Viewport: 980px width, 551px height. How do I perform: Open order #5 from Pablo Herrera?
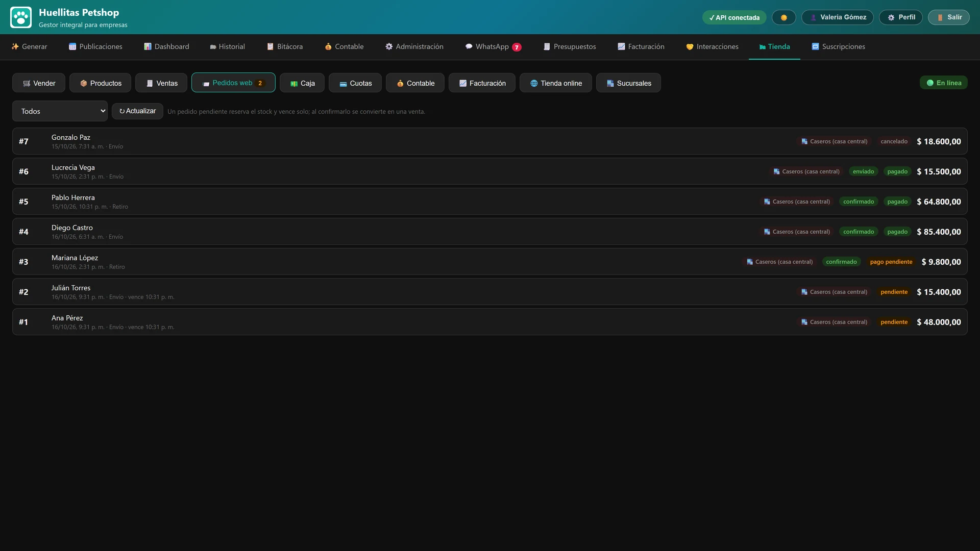[x=490, y=202]
